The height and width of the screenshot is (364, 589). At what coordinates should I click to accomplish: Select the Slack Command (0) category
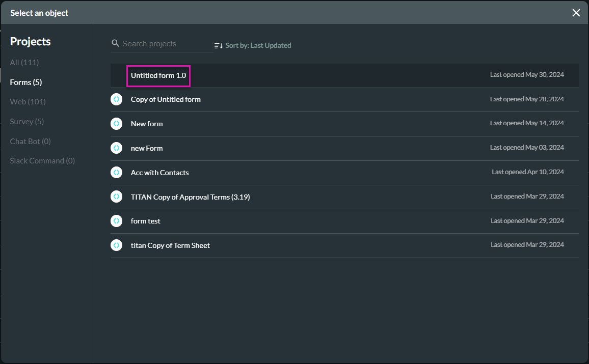pyautogui.click(x=42, y=160)
